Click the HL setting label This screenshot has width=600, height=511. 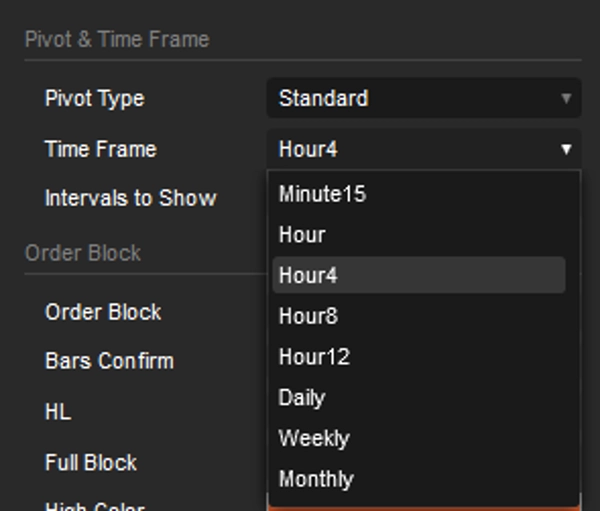[x=58, y=411]
